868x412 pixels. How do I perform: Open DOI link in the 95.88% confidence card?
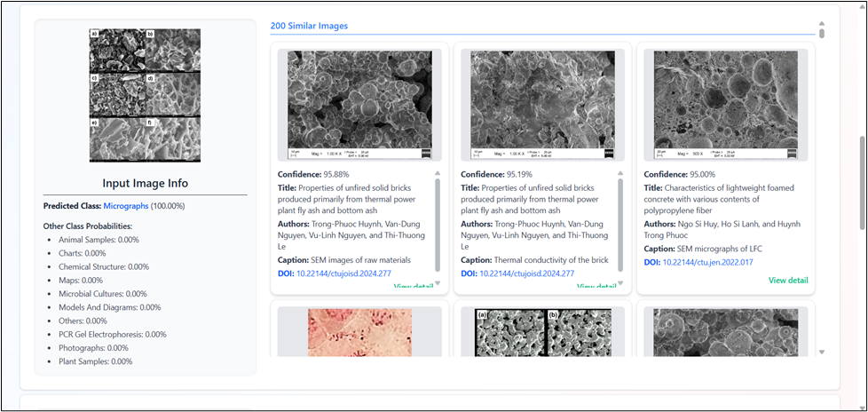click(343, 273)
